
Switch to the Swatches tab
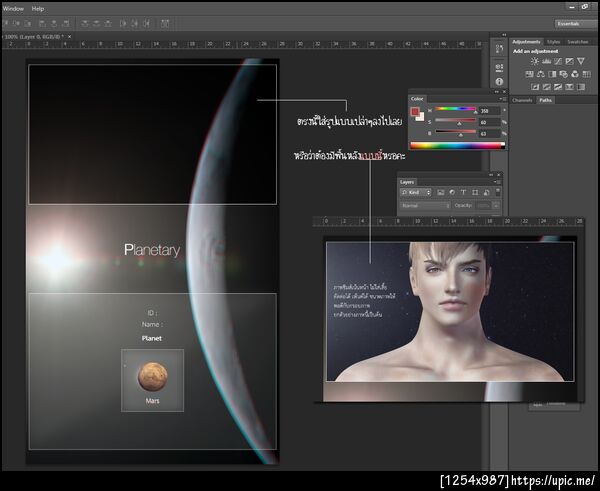pyautogui.click(x=577, y=42)
